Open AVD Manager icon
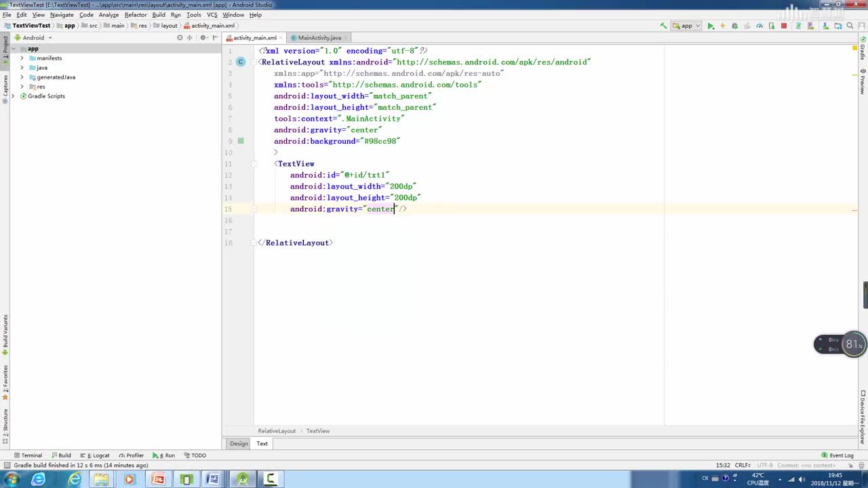The width and height of the screenshot is (868, 488). click(811, 26)
